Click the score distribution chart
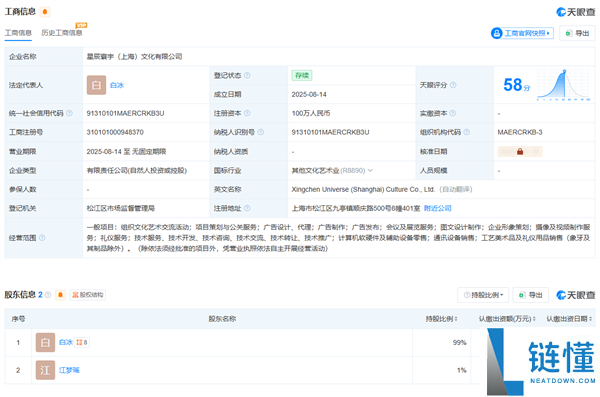600x397 pixels. tap(563, 85)
